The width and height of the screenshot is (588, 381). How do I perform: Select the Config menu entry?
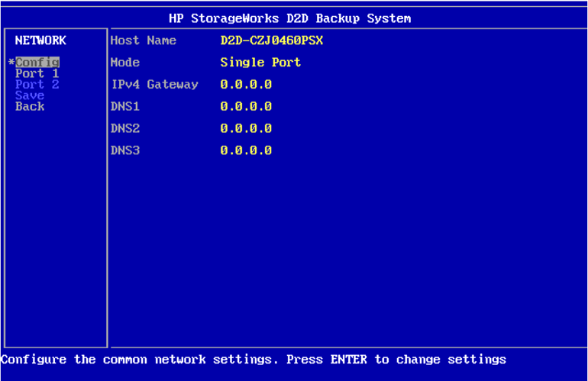(x=37, y=63)
